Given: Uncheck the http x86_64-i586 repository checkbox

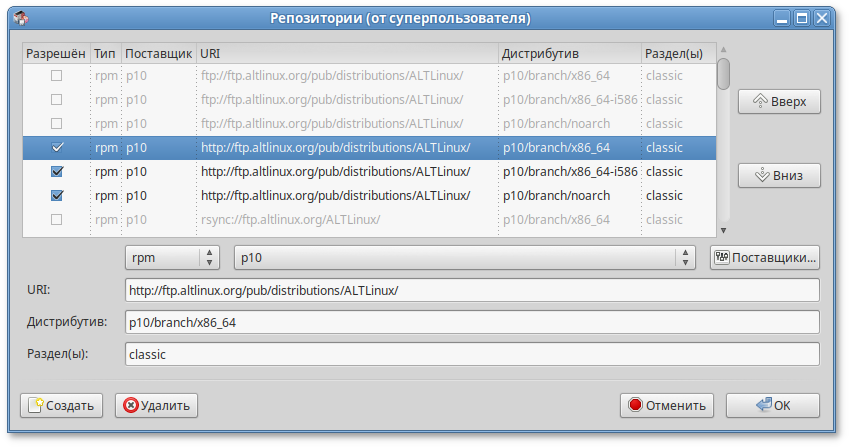Looking at the screenshot, I should pos(57,171).
